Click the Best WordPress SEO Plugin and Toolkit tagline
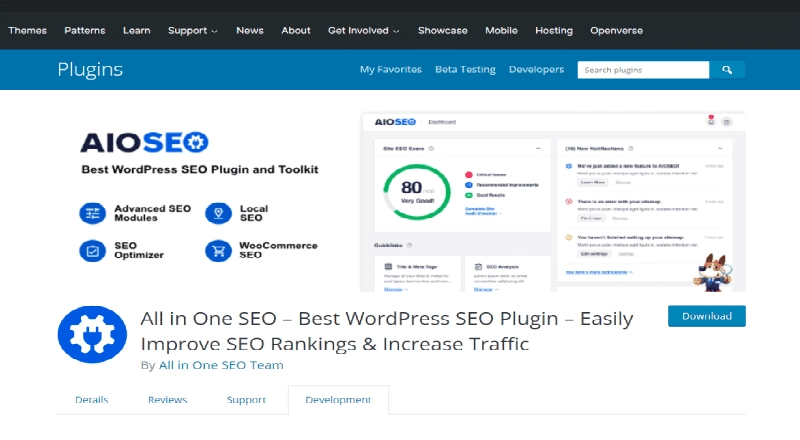 [200, 169]
